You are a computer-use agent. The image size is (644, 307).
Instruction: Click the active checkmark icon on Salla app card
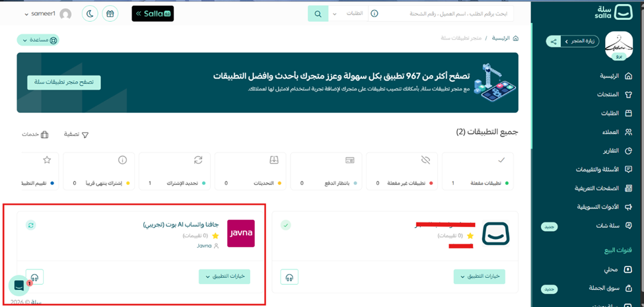[286, 225]
